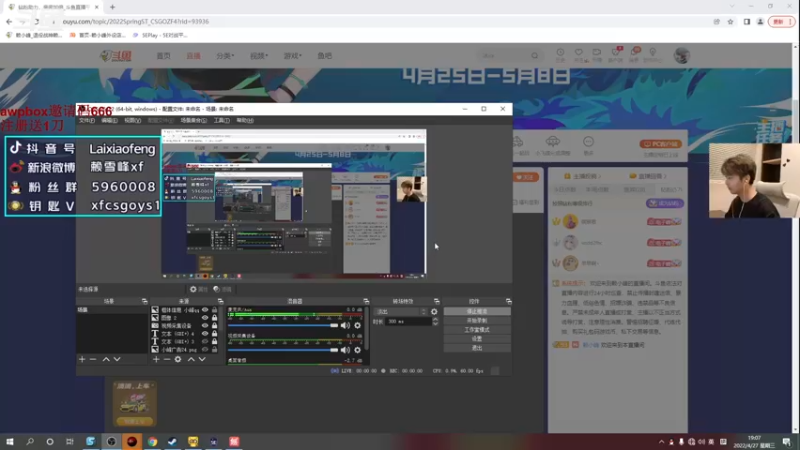
Task: Open 场景集合 menu in OBS
Action: (x=193, y=120)
